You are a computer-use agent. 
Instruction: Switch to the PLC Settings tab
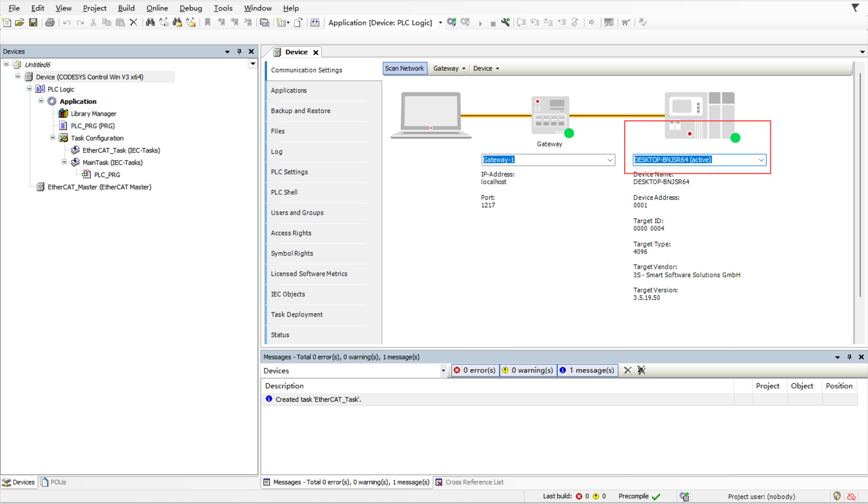pos(289,172)
